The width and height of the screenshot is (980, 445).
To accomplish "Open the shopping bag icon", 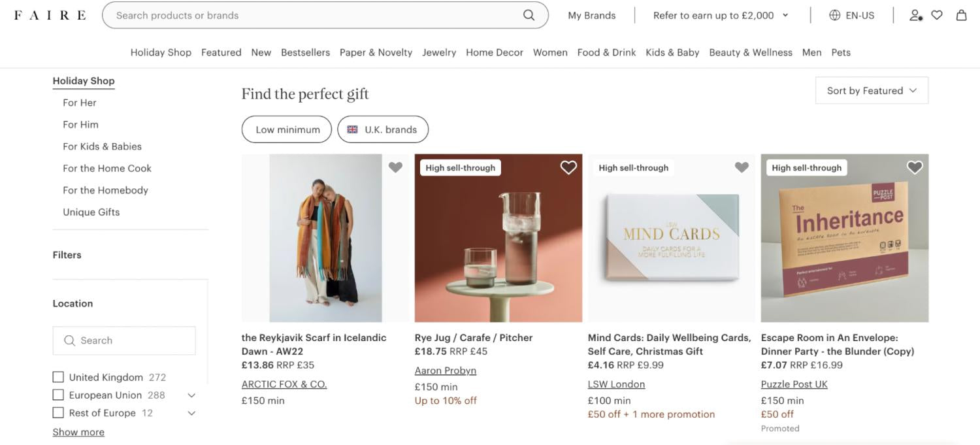I will [x=961, y=15].
